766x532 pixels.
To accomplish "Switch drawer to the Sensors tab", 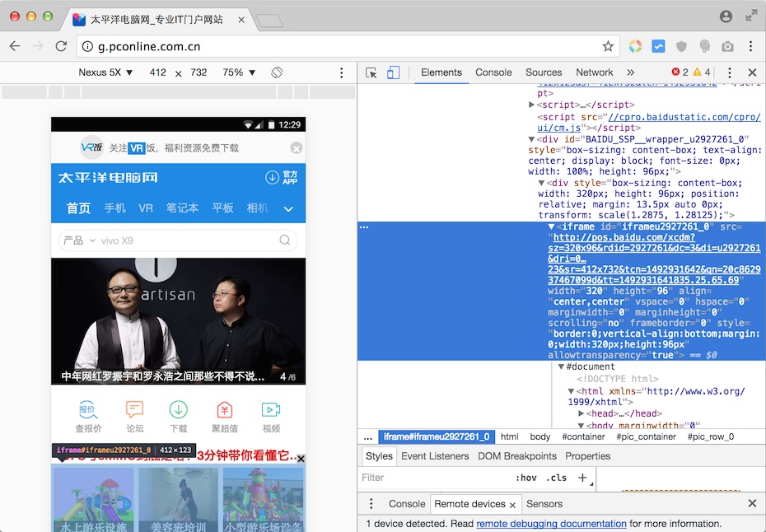I will click(544, 504).
